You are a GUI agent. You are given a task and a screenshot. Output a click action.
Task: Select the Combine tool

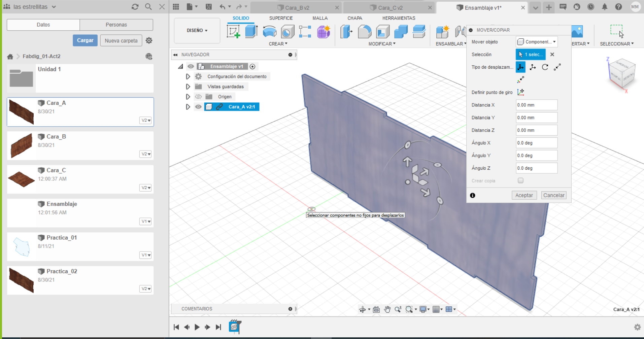click(401, 32)
